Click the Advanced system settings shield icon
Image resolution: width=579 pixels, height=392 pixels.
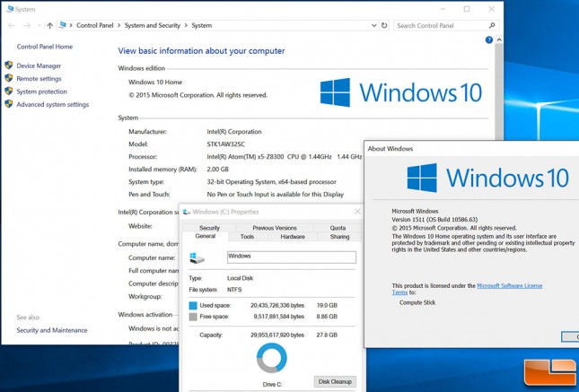[9, 104]
